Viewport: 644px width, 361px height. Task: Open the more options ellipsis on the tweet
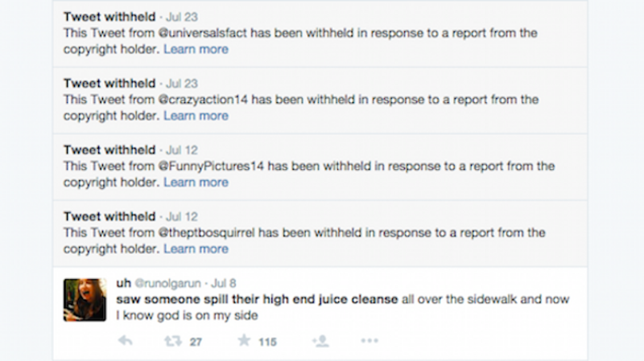pyautogui.click(x=369, y=341)
